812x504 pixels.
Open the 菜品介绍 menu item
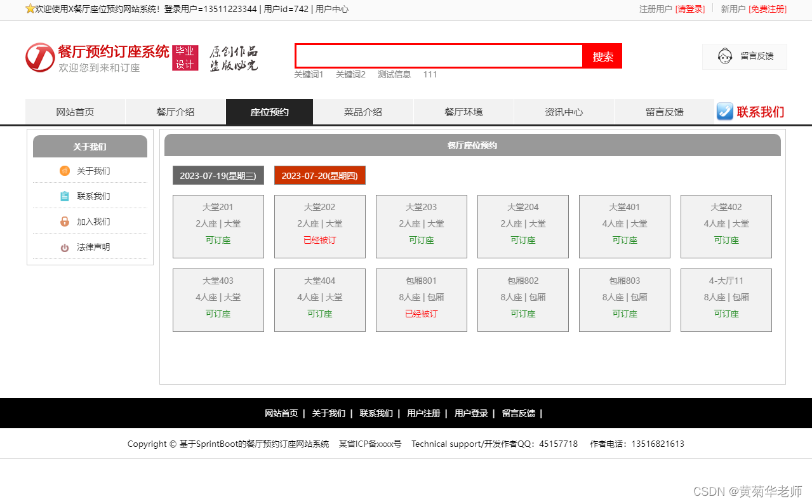(x=363, y=112)
